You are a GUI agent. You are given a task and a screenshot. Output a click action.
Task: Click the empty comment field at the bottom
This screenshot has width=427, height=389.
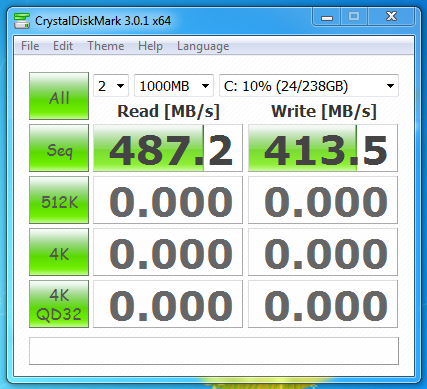(214, 351)
